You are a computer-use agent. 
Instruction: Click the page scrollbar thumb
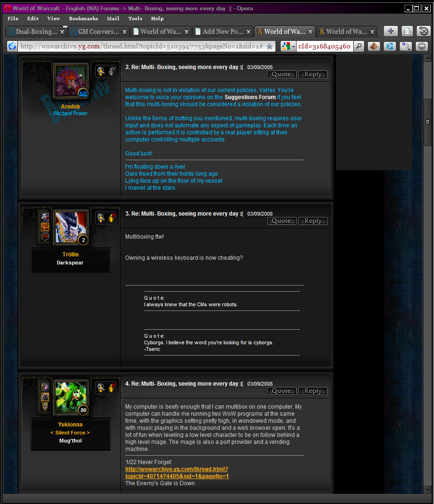tap(427, 122)
